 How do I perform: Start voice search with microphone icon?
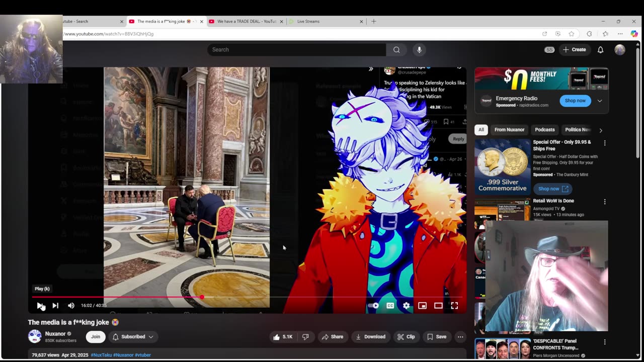coord(419,50)
